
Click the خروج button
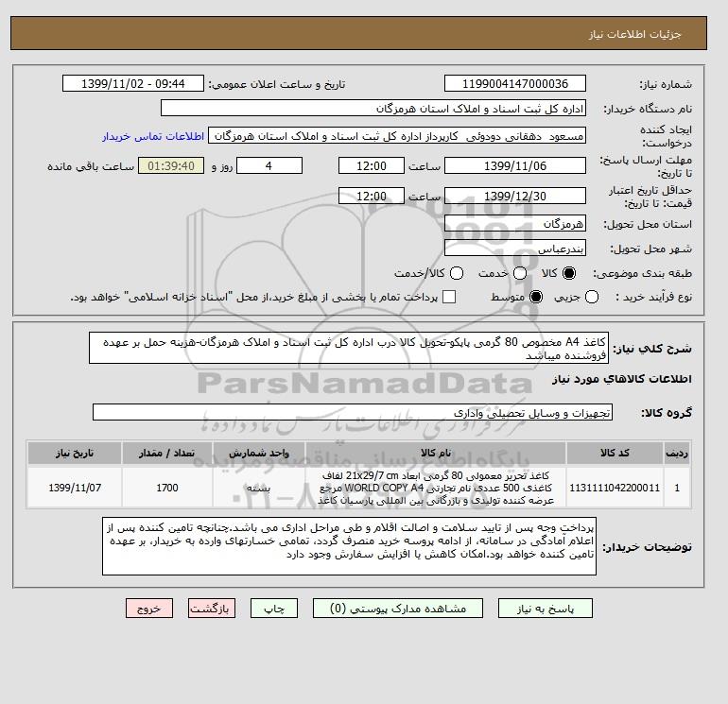[149, 609]
